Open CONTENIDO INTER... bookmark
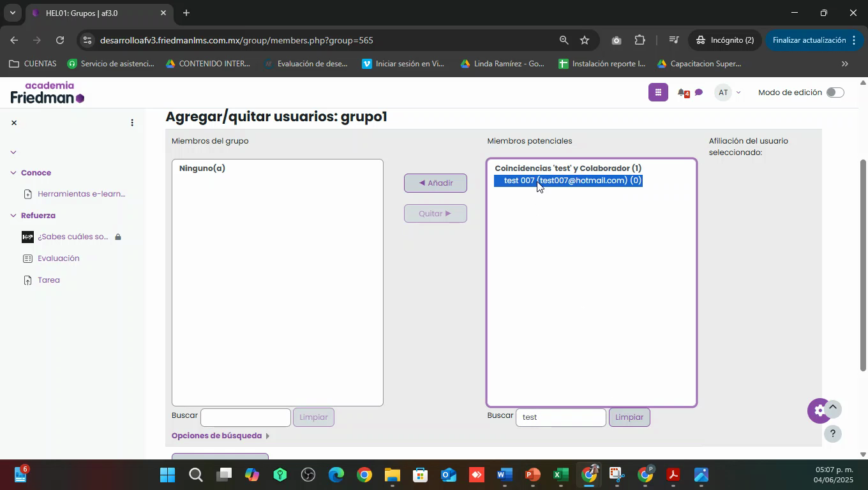 click(208, 64)
